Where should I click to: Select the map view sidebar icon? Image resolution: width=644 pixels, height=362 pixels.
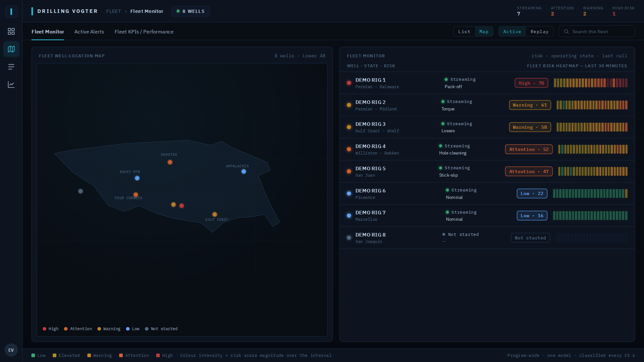tap(11, 49)
